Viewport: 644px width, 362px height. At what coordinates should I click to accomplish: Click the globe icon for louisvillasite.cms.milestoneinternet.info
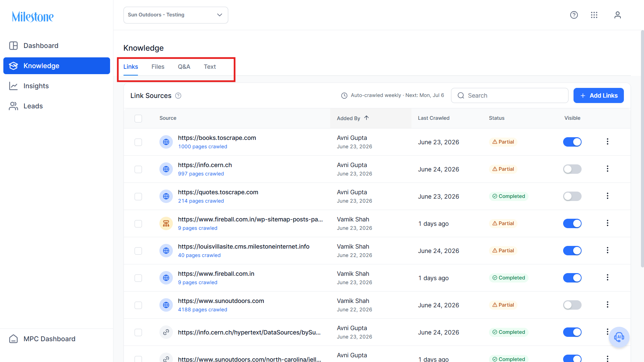(166, 251)
